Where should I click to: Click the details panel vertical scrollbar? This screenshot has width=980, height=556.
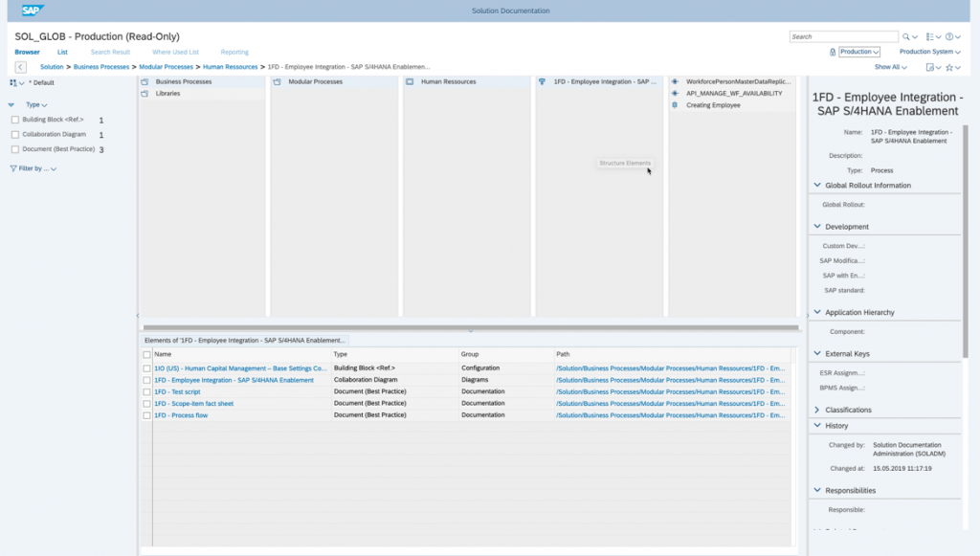pos(966,242)
